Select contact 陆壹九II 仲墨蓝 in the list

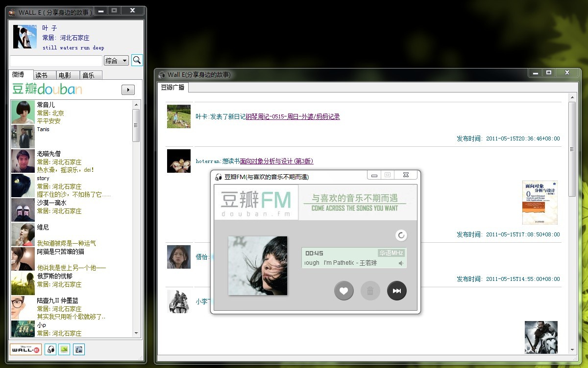coord(72,308)
